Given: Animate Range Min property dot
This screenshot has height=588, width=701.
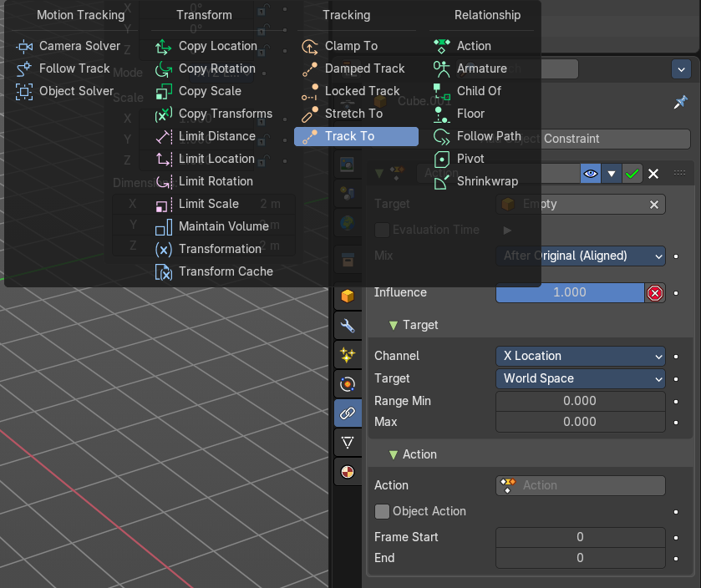Looking at the screenshot, I should pos(676,402).
